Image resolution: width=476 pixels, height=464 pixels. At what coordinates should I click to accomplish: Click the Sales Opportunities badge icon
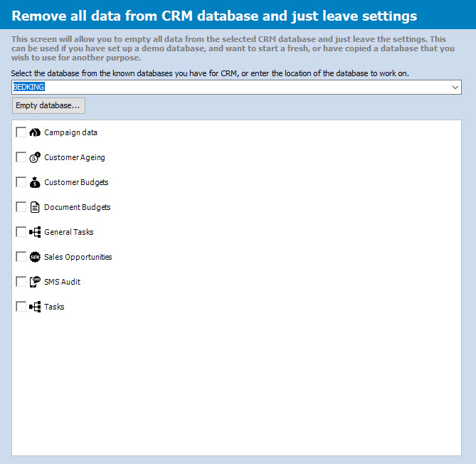(35, 257)
